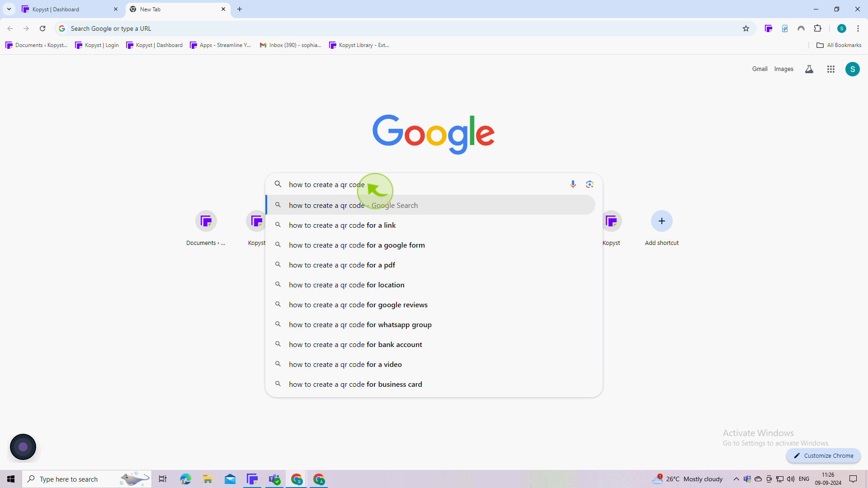Select suggestion 'qr code for business card'
Screen dimensions: 868x488
pyautogui.click(x=430, y=384)
